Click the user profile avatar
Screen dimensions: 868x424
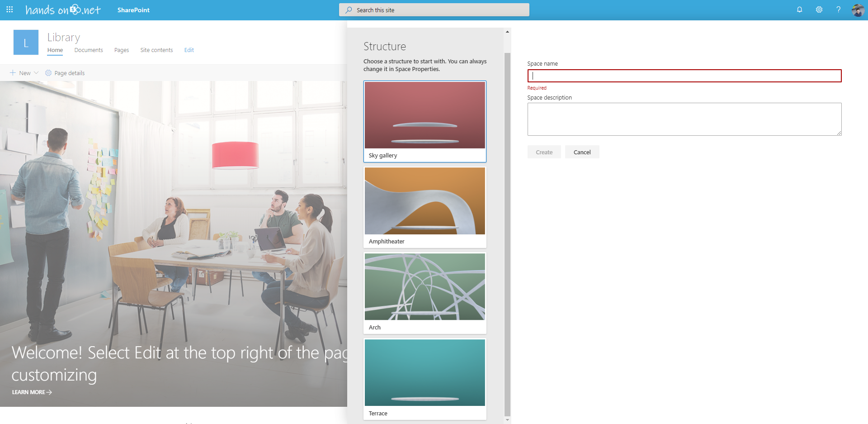pyautogui.click(x=858, y=10)
